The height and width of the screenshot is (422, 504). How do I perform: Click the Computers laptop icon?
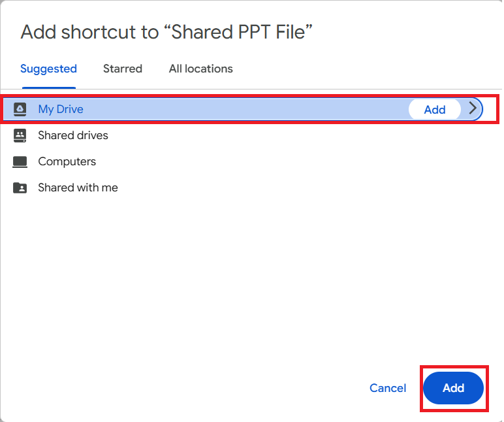click(20, 161)
